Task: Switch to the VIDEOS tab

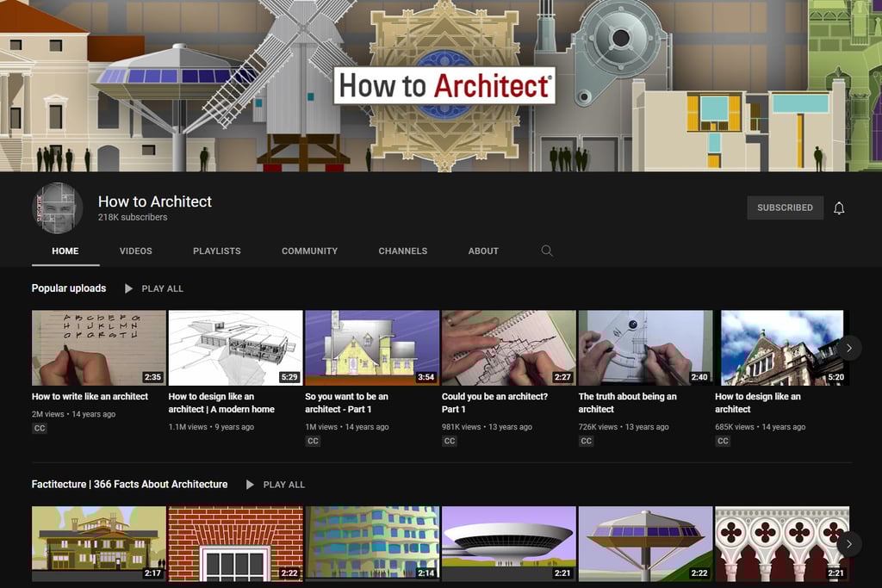Action: (135, 251)
